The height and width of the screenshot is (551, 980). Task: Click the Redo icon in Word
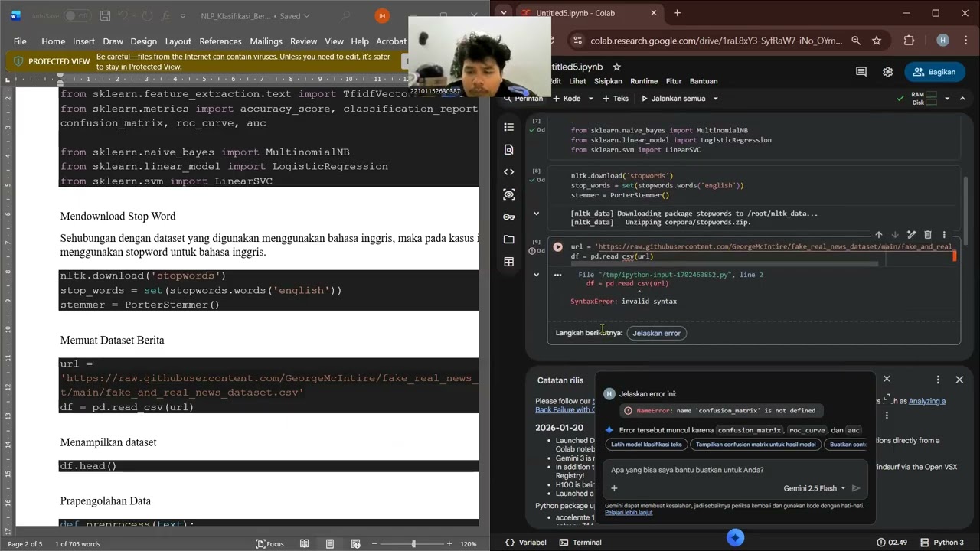click(148, 16)
